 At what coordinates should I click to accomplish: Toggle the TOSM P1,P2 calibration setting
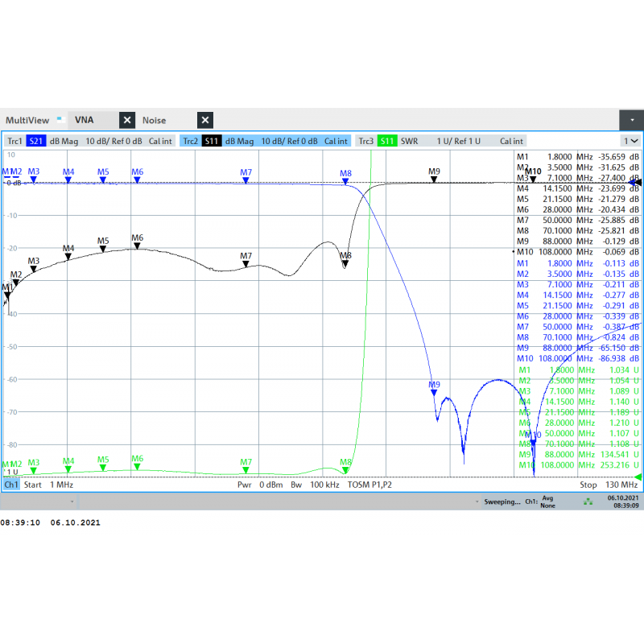click(x=370, y=485)
